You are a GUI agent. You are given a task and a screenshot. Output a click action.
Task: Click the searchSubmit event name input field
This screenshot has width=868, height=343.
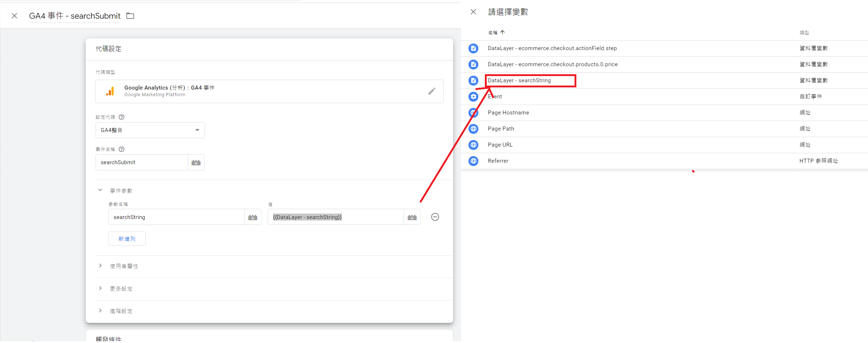pos(142,162)
